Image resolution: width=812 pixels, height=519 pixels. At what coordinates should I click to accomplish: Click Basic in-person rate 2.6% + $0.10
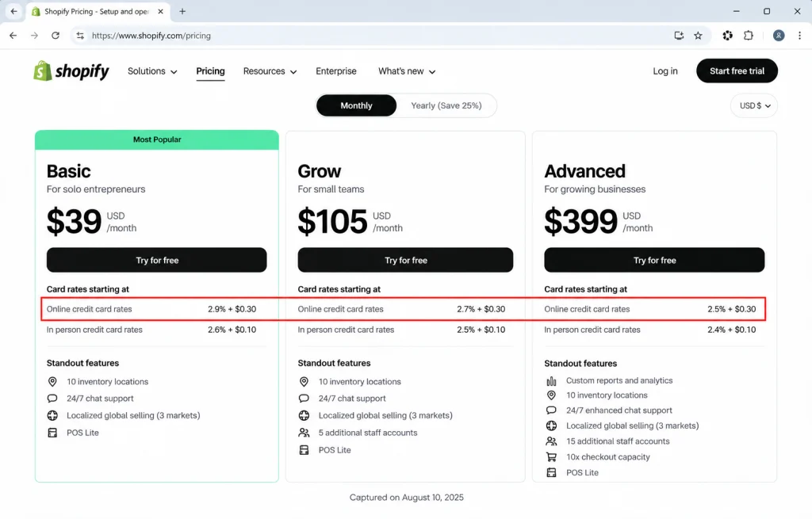232,330
